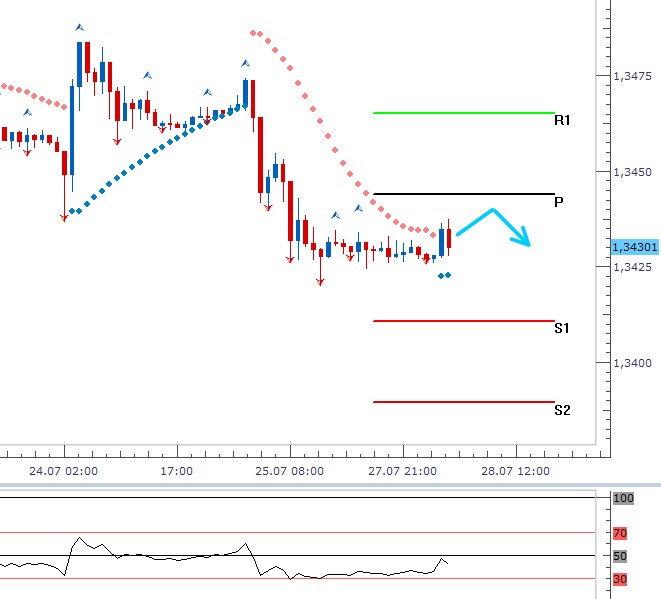
Task: Click the RSI 50 level label
Action: [620, 556]
